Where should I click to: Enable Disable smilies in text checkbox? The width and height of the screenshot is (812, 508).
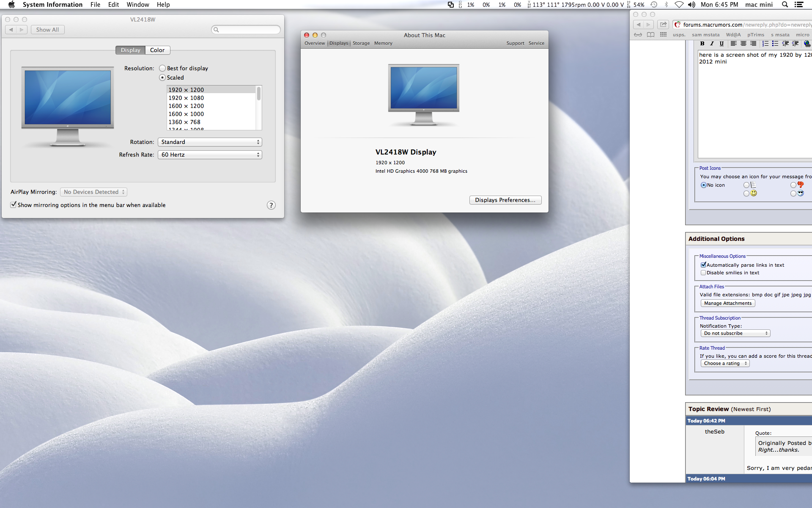click(703, 273)
